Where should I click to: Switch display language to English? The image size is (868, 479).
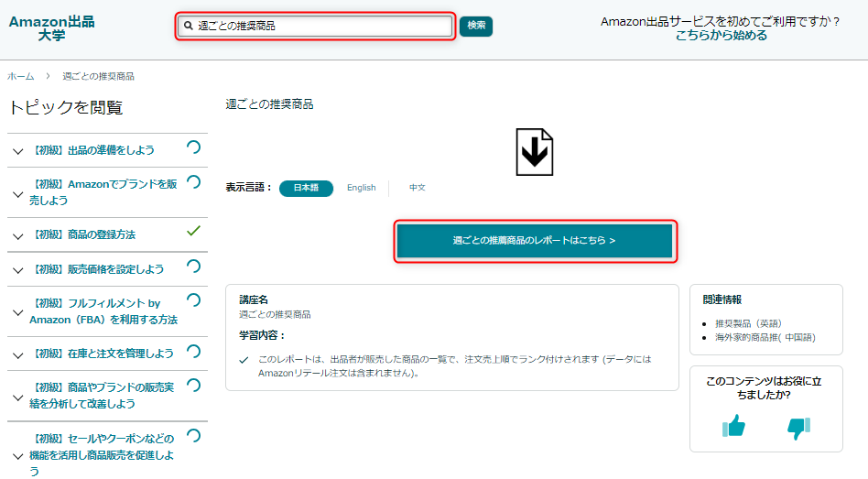(x=361, y=188)
